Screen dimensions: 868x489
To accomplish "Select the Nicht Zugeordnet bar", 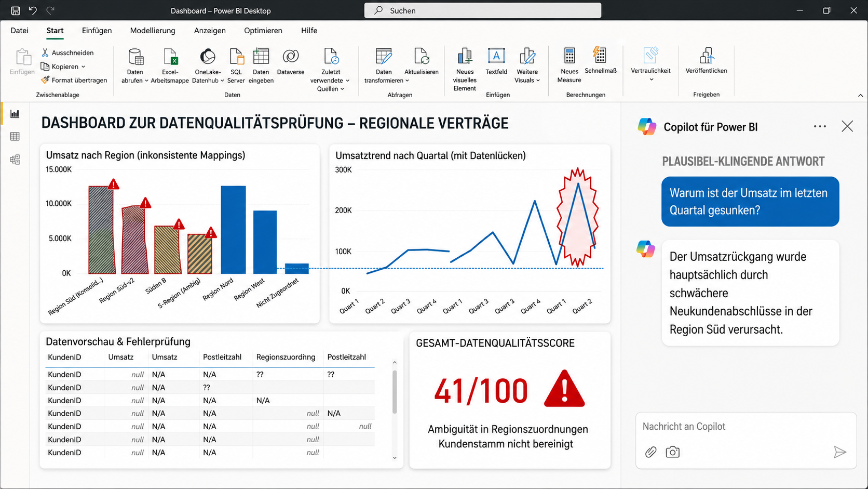I will click(x=297, y=269).
